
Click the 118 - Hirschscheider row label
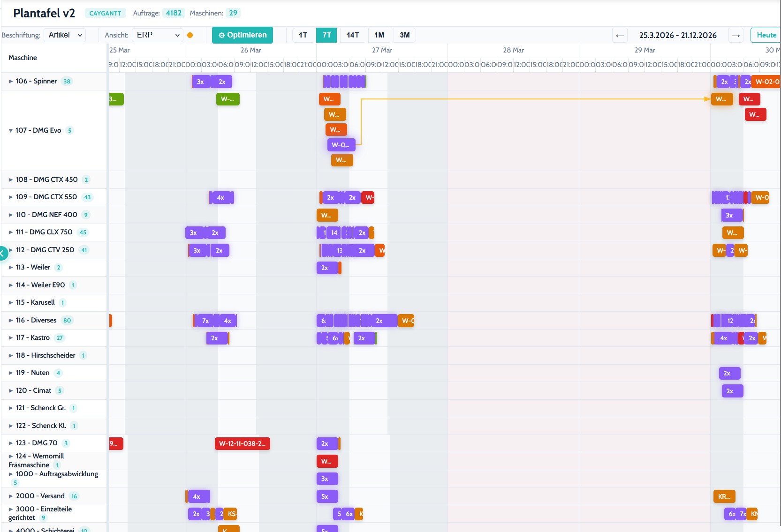pos(45,355)
